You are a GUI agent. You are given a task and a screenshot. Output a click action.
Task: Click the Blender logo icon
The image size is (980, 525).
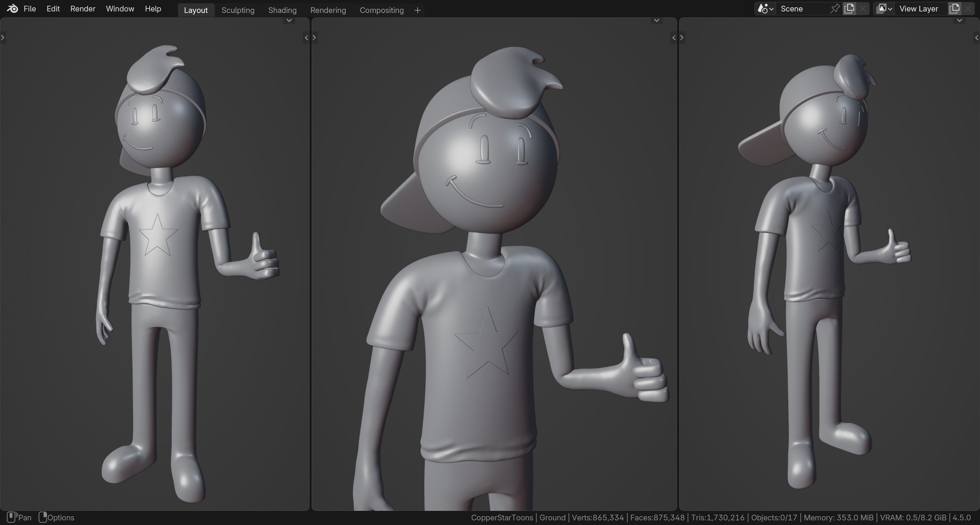pyautogui.click(x=12, y=9)
